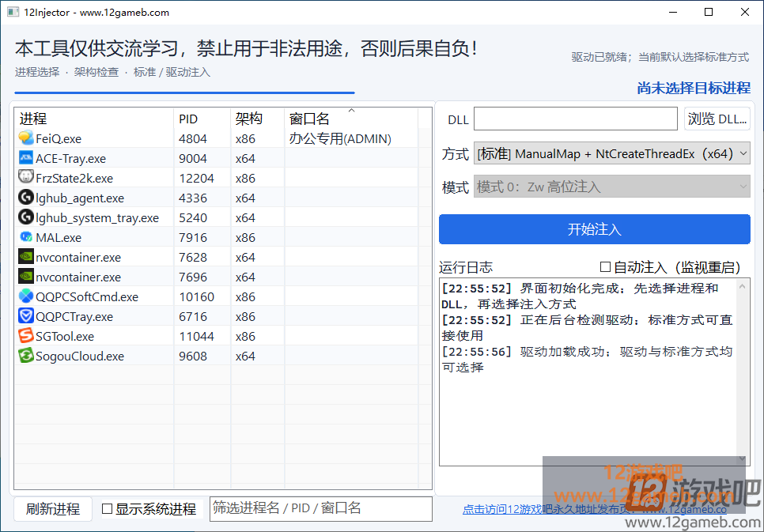This screenshot has height=532, width=764.
Task: Click the 12Injector title bar app icon
Action: [x=13, y=12]
